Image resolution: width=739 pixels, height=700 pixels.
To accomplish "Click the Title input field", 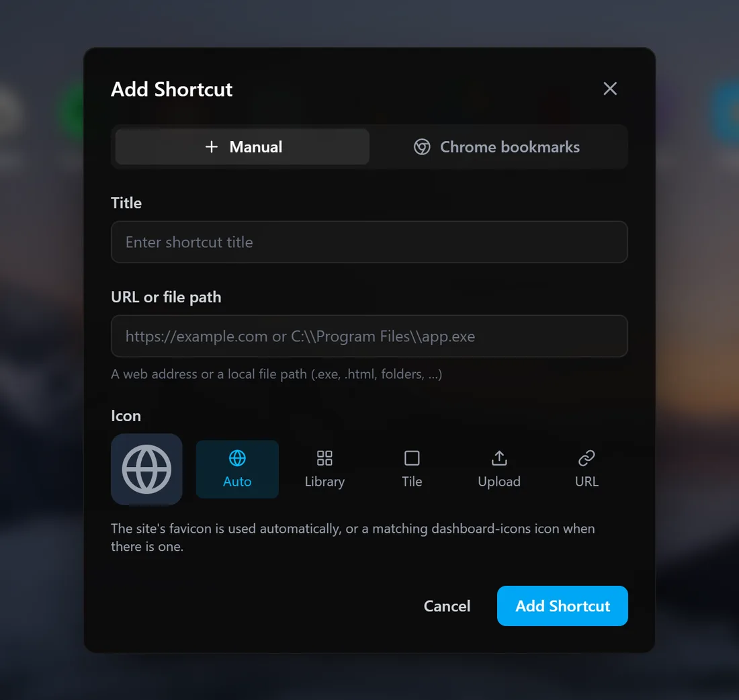I will click(x=369, y=242).
